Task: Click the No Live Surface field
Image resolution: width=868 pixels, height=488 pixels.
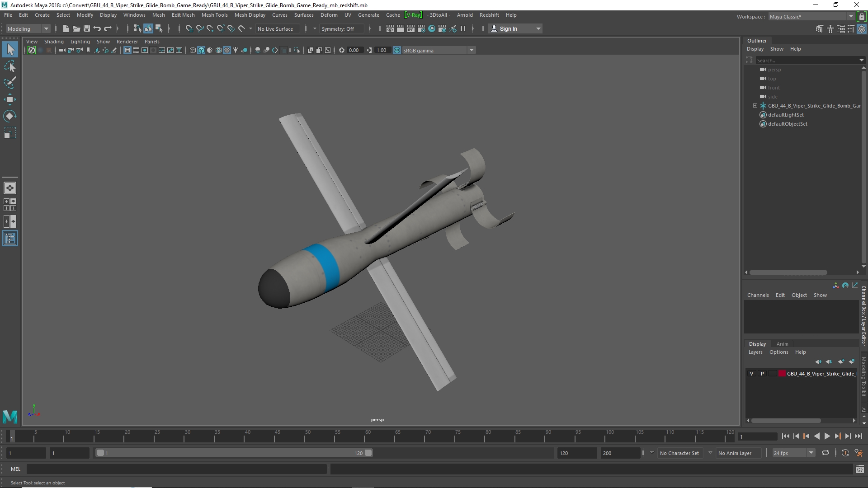Action: (x=277, y=28)
